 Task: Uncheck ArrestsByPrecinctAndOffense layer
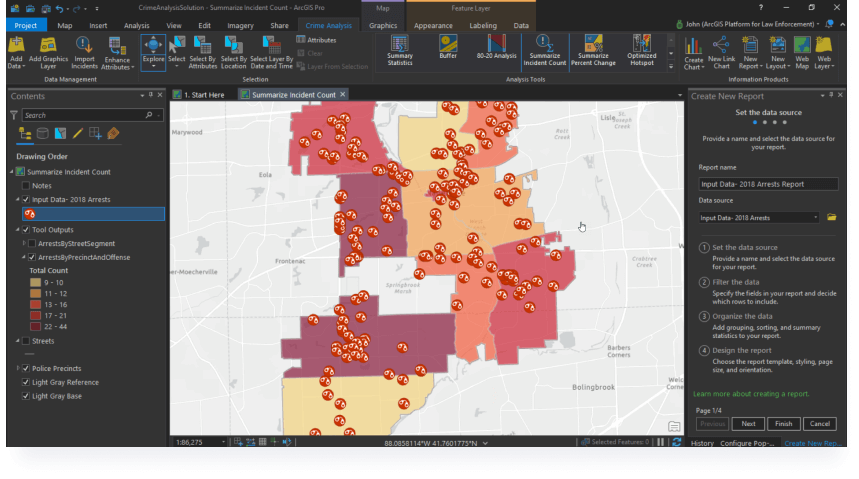pyautogui.click(x=32, y=257)
